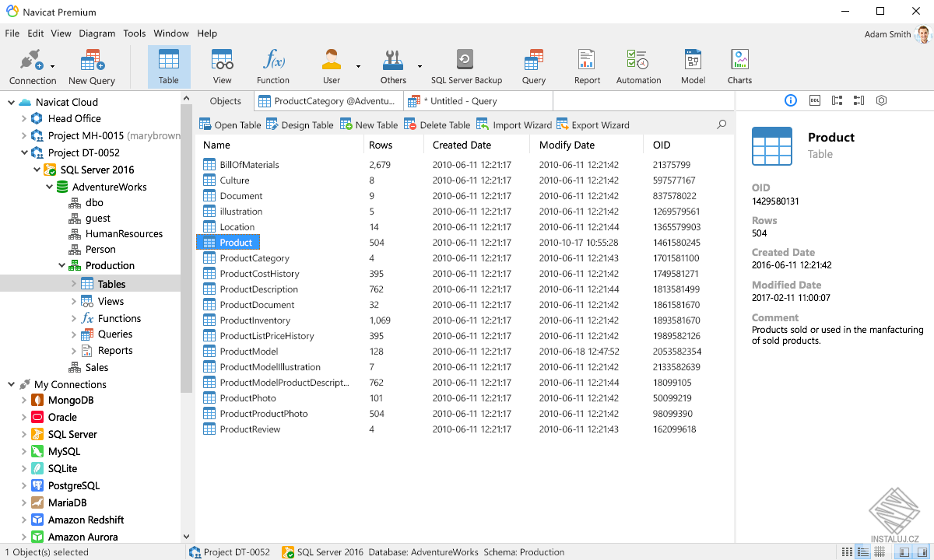934x560 pixels.
Task: Switch to the Objects tab
Action: click(226, 101)
